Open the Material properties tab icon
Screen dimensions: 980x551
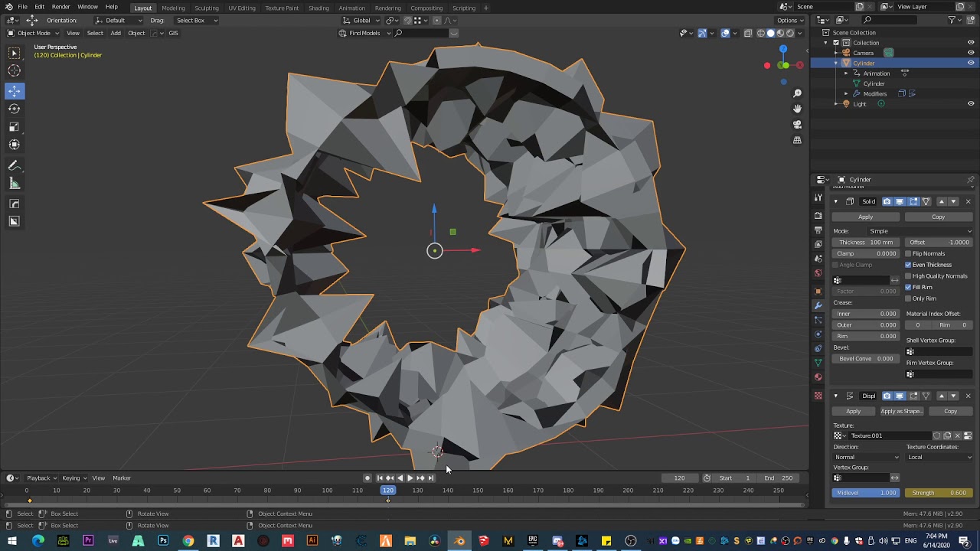point(818,377)
